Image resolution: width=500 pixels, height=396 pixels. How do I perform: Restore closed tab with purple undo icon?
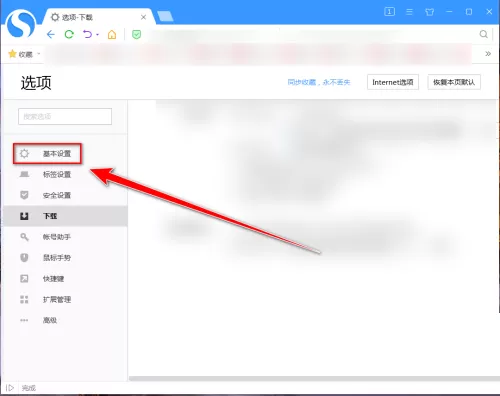point(87,34)
